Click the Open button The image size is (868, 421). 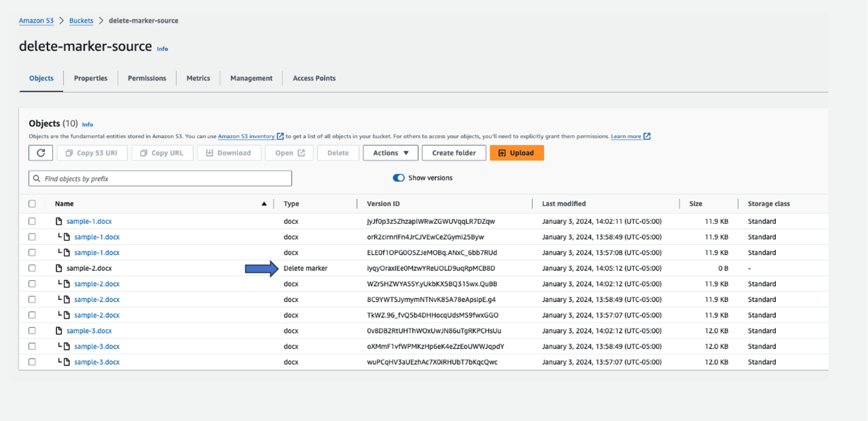pos(290,153)
